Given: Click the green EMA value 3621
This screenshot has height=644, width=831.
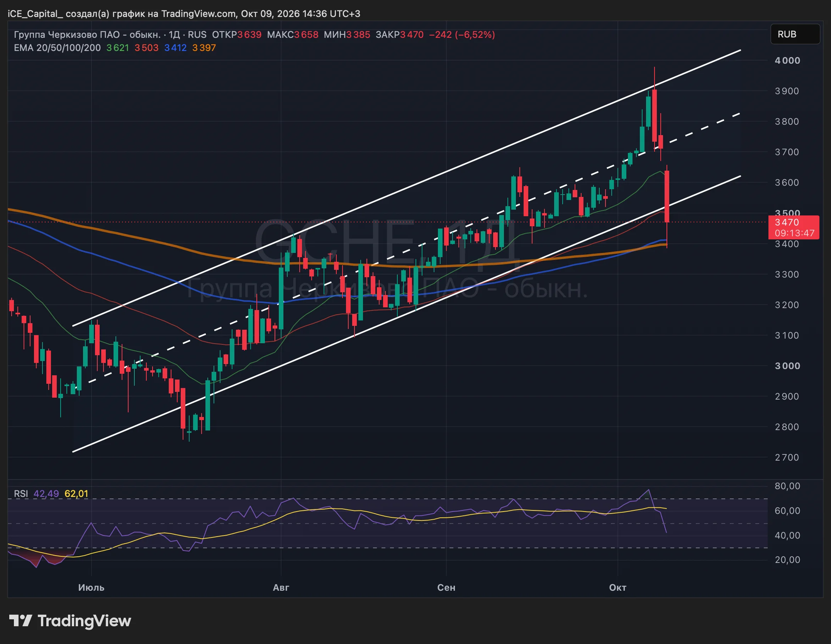Looking at the screenshot, I should (x=118, y=48).
